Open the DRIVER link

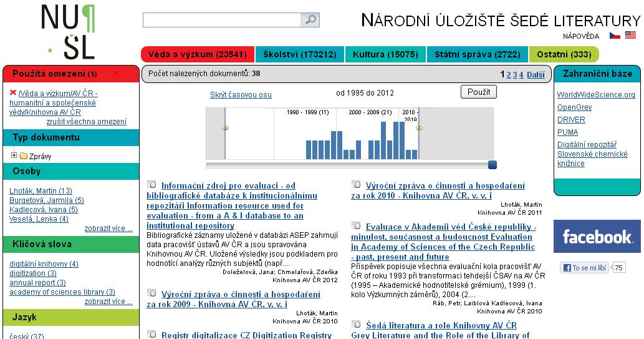click(x=571, y=120)
